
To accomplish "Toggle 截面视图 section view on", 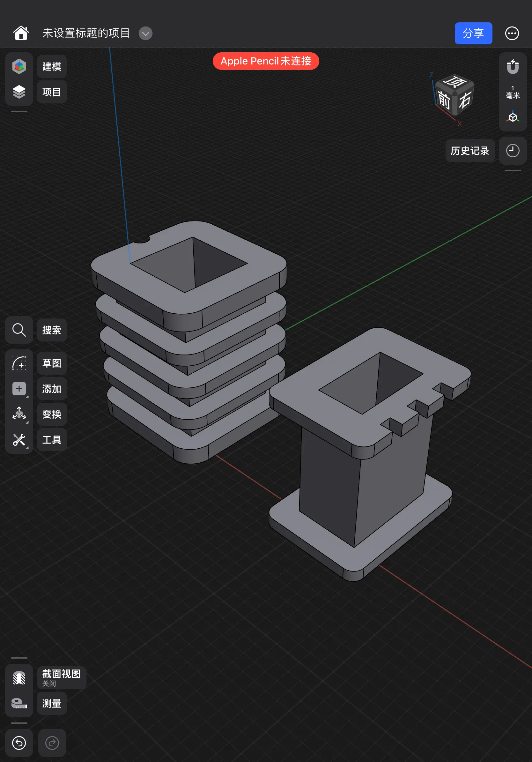I will tap(19, 678).
